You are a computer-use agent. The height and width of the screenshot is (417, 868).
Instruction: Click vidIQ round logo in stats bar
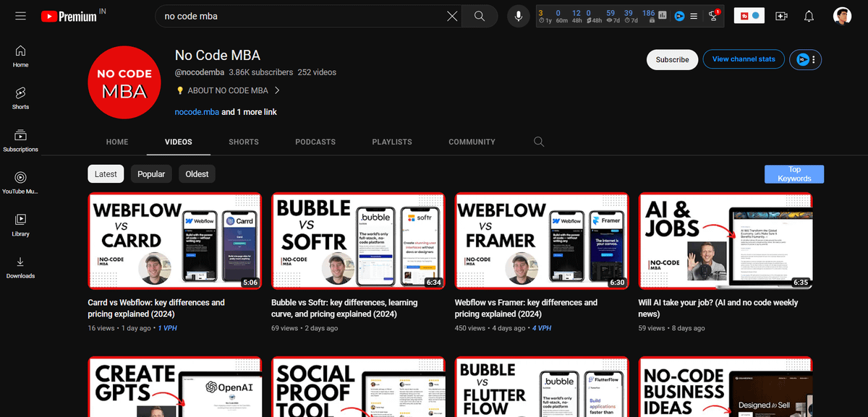click(679, 16)
